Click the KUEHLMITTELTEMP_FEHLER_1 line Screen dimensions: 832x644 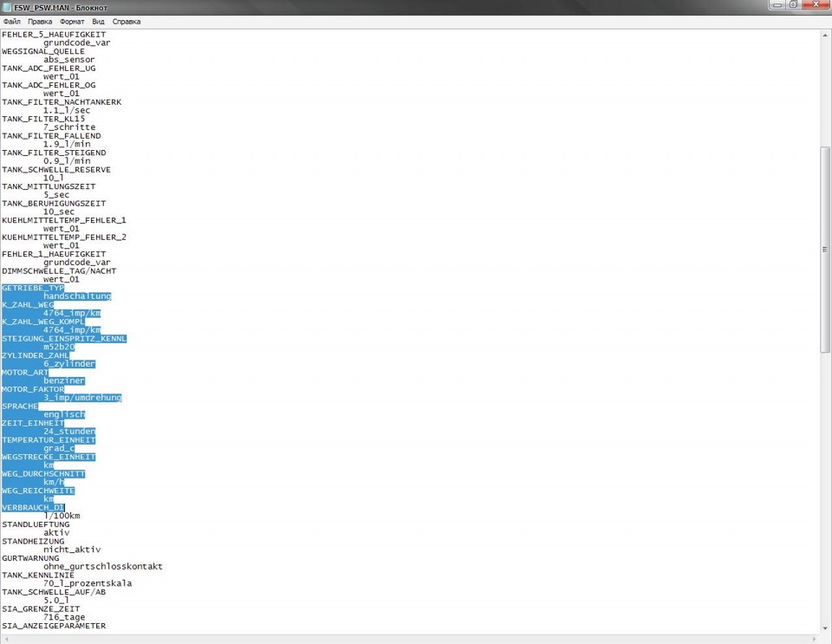[x=63, y=220]
